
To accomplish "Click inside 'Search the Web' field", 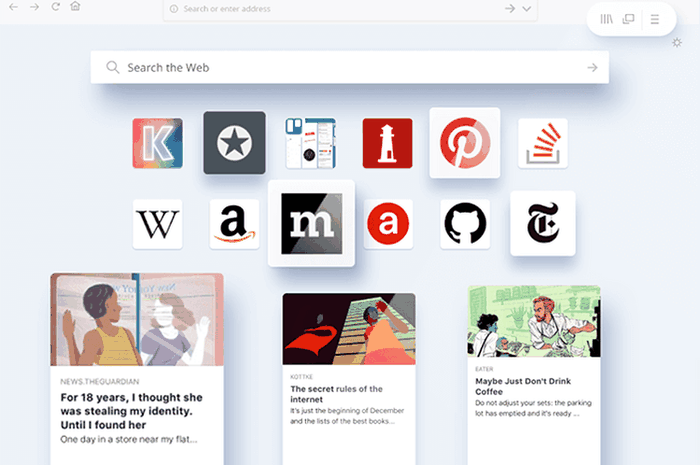I will (x=350, y=67).
